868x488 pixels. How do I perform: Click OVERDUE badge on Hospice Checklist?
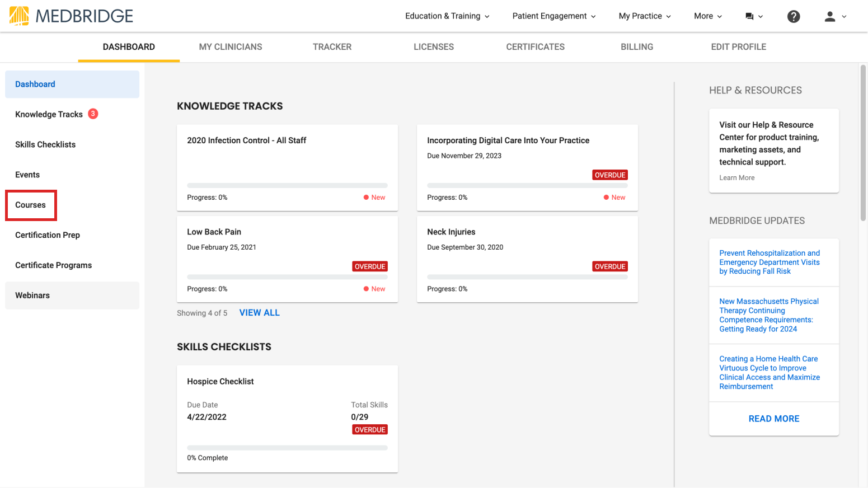[x=370, y=430]
